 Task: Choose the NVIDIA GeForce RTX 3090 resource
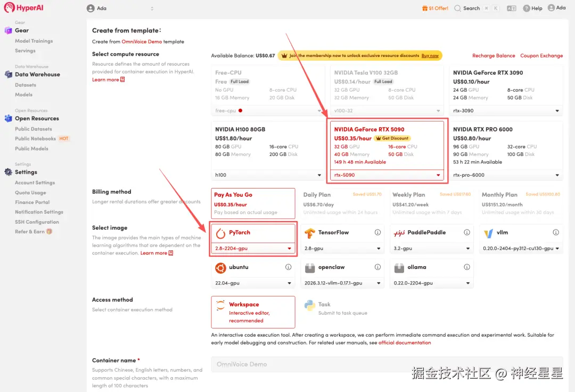pos(506,85)
